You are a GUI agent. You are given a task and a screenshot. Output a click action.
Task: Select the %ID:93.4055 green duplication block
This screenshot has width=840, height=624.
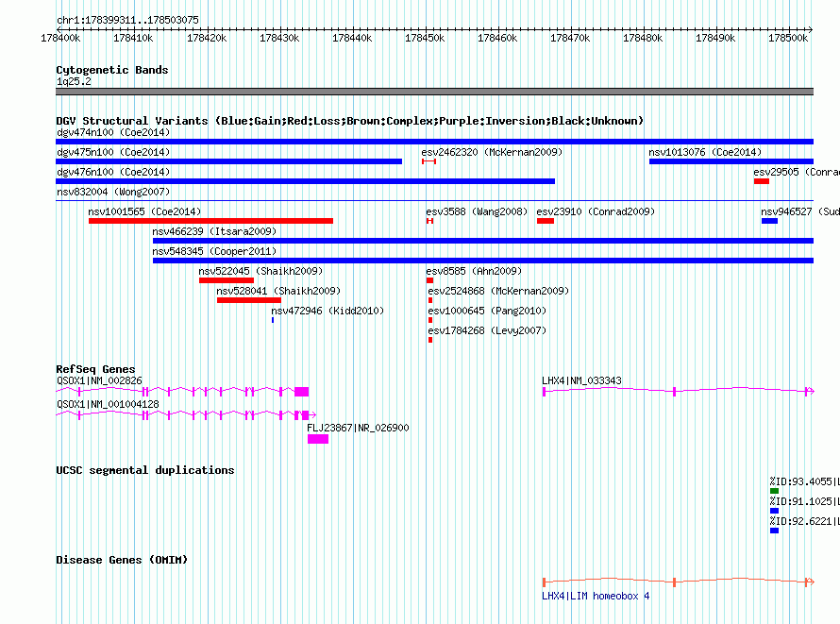click(x=774, y=491)
